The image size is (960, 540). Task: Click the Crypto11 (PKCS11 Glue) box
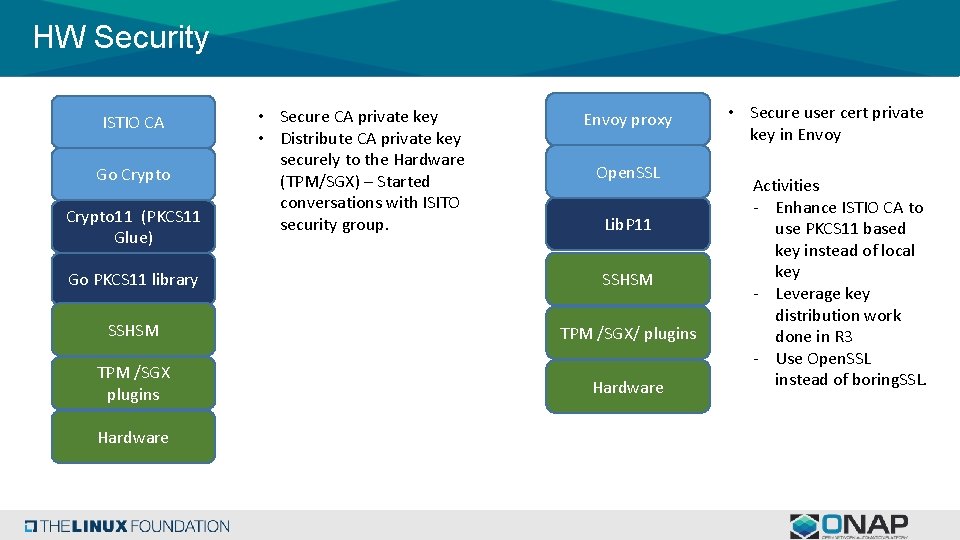pos(133,227)
